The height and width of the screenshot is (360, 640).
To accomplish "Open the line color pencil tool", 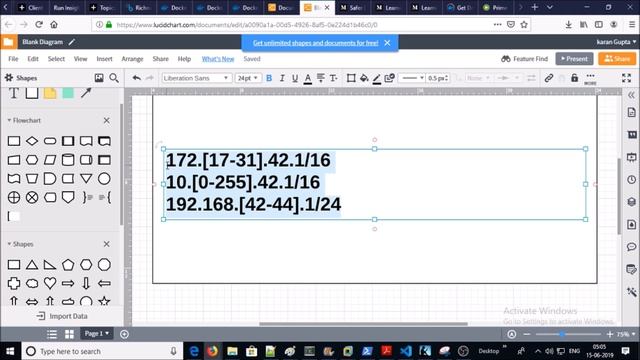I will [x=377, y=78].
